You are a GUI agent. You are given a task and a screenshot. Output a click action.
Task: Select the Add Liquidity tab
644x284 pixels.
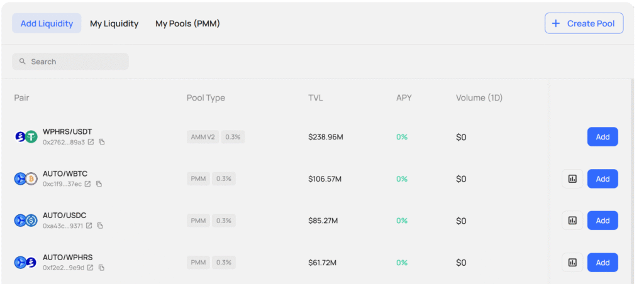[x=47, y=24]
